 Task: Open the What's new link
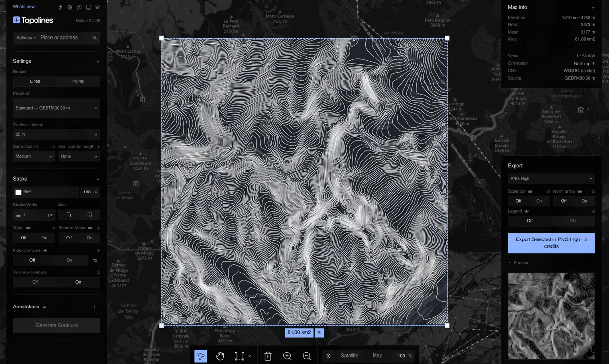23,7
